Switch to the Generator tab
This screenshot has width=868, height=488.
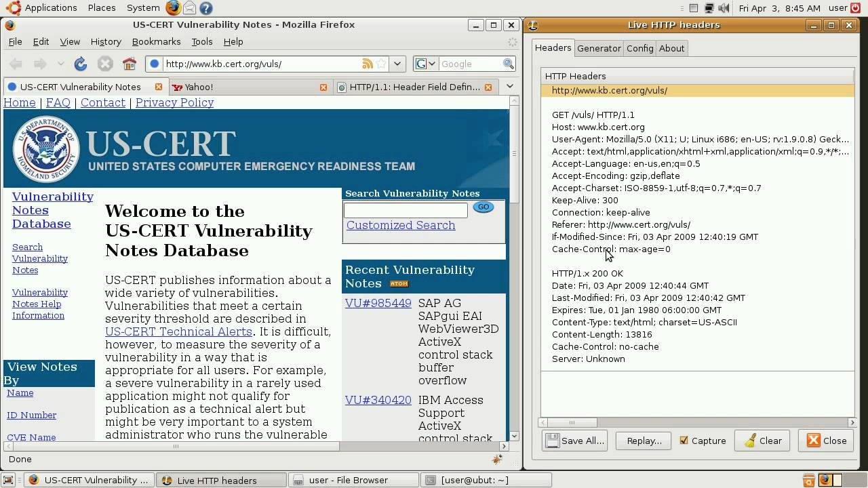point(599,48)
